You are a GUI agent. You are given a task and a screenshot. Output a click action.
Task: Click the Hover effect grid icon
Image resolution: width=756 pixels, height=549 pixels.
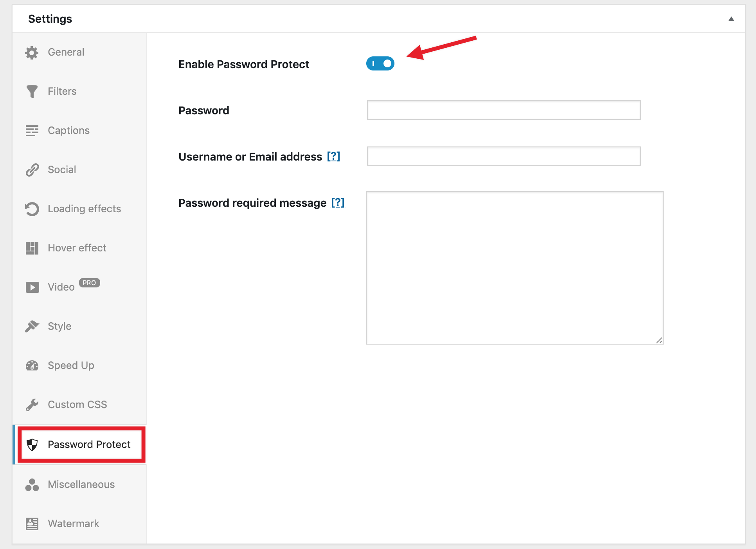tap(33, 247)
